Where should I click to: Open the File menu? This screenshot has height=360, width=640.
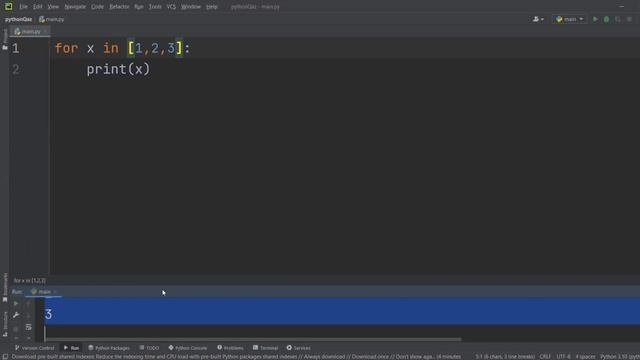pos(23,7)
